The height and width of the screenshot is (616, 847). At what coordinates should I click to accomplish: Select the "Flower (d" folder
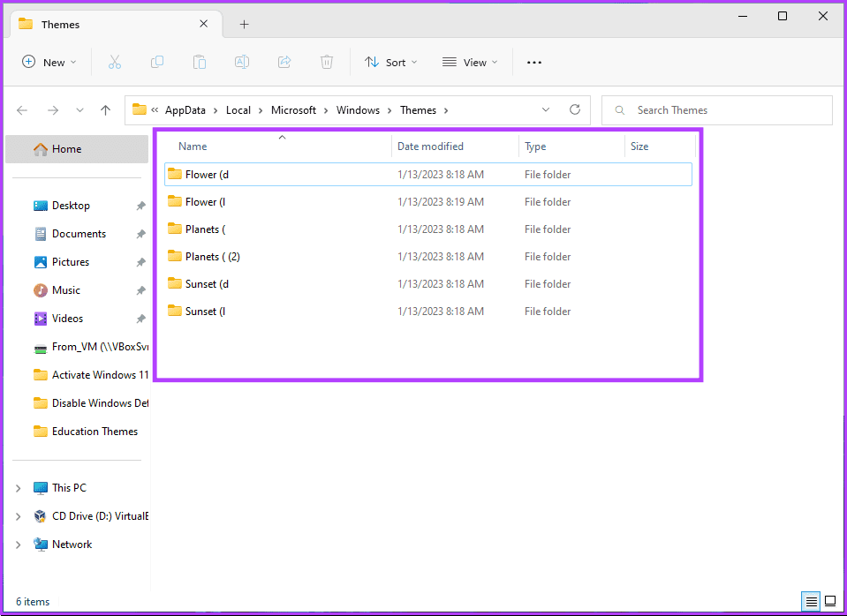click(x=427, y=175)
